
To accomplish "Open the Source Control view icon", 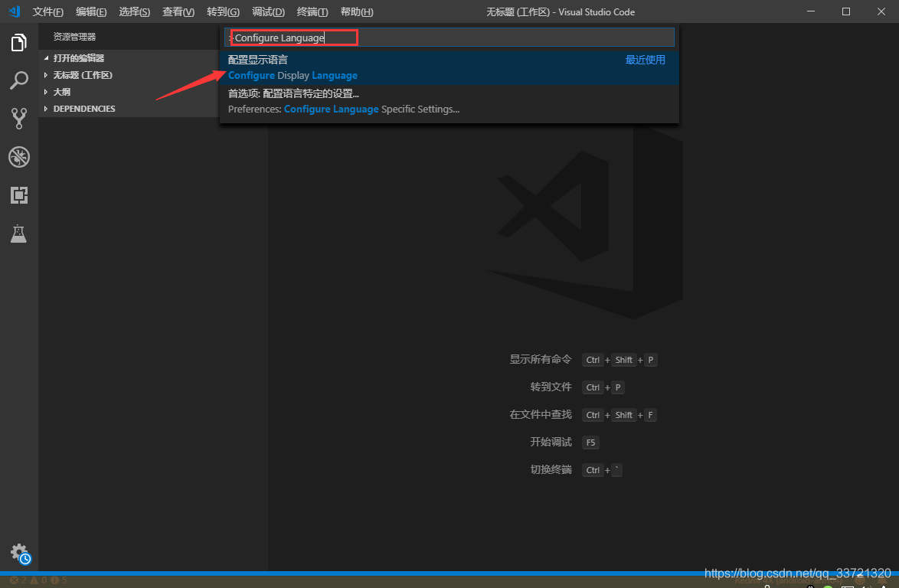I will click(19, 119).
